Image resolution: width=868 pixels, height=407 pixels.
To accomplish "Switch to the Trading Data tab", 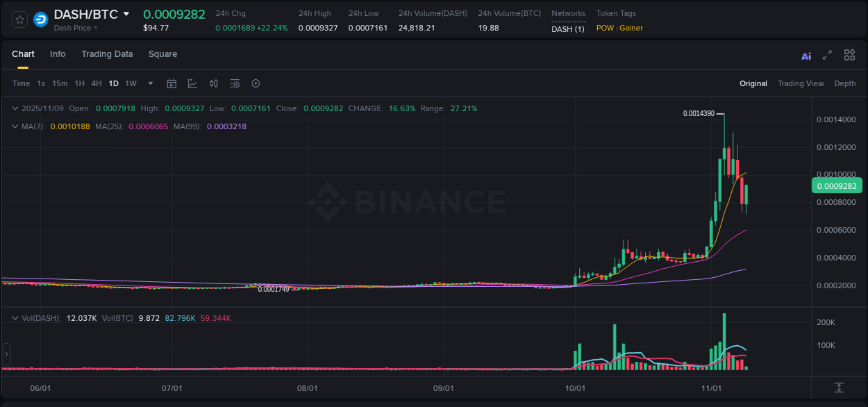I will (x=107, y=54).
